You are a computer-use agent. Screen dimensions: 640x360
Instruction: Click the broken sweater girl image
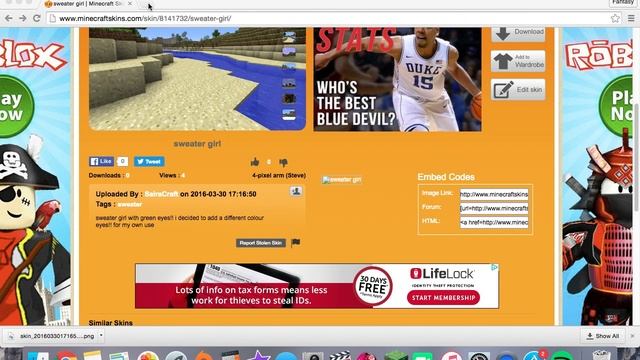tap(342, 180)
